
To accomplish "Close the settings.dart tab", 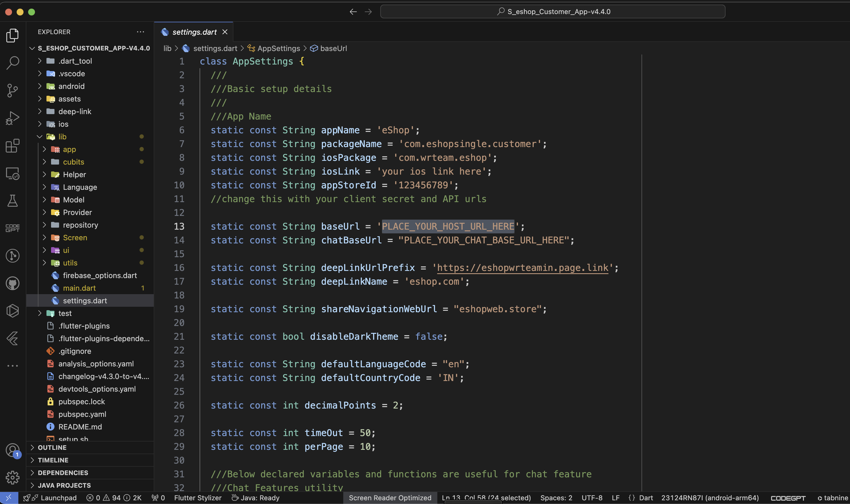I will click(x=225, y=32).
